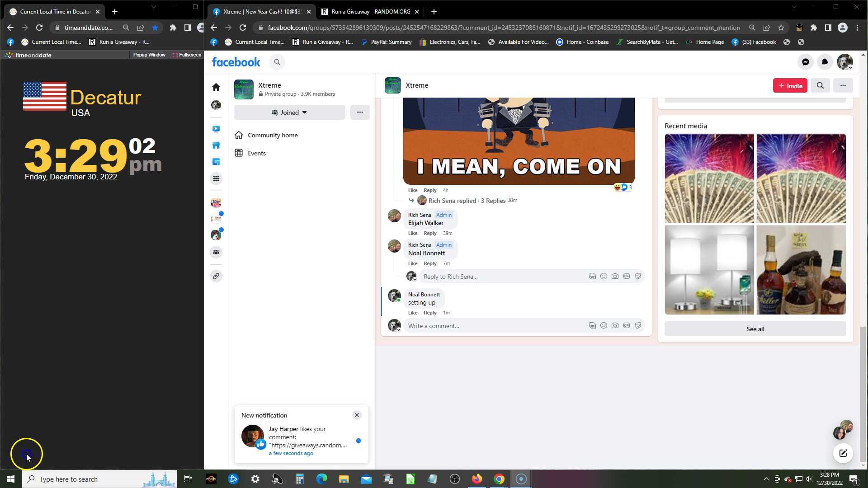Open the emoji picker in Write a comment
The height and width of the screenshot is (488, 868).
[604, 325]
